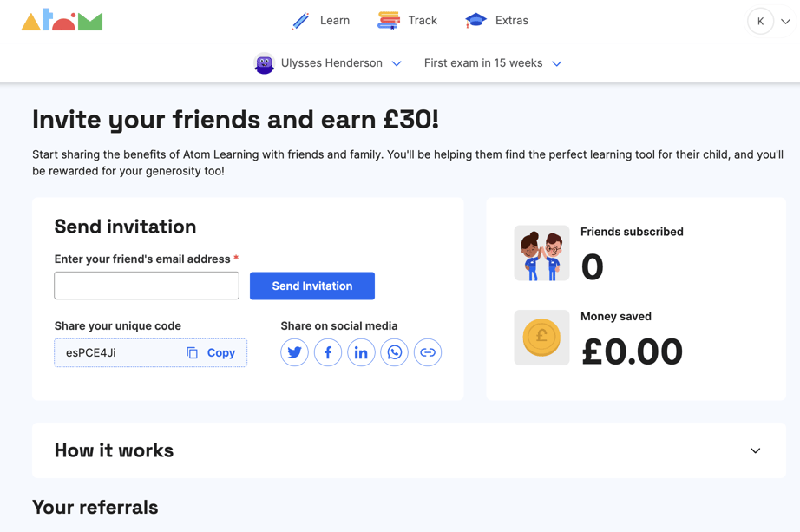Go to the Track section

pos(408,21)
